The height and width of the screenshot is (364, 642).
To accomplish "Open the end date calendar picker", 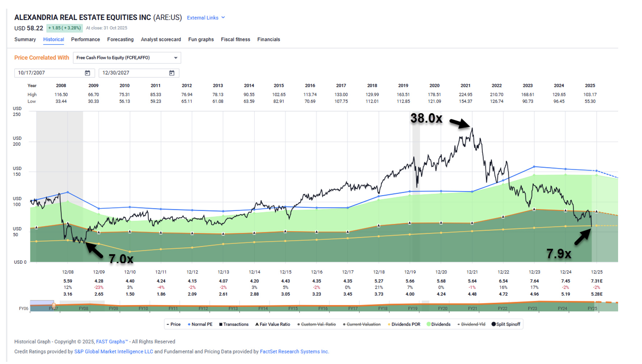I will (172, 73).
